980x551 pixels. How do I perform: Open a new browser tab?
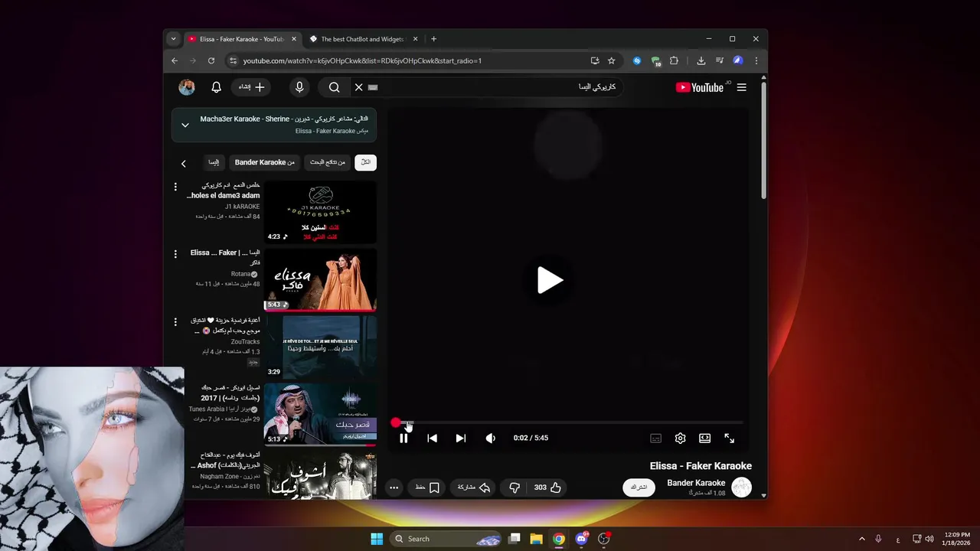[x=433, y=39]
